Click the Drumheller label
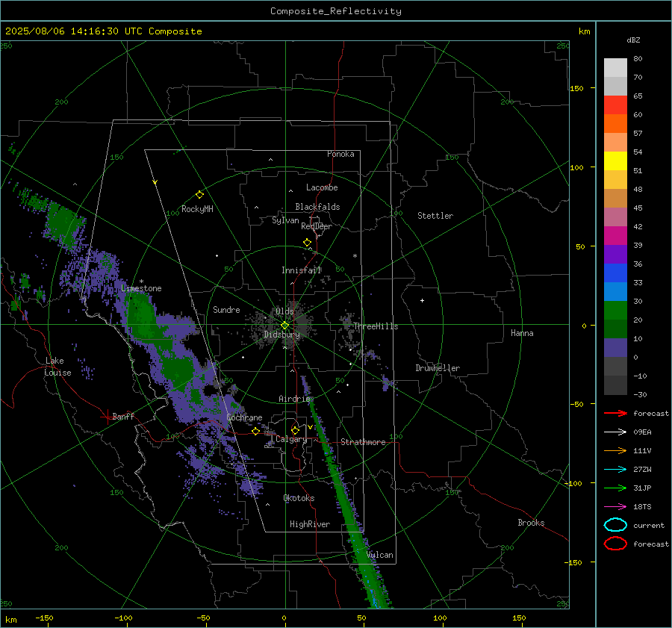Image resolution: width=672 pixels, height=628 pixels. [x=437, y=368]
